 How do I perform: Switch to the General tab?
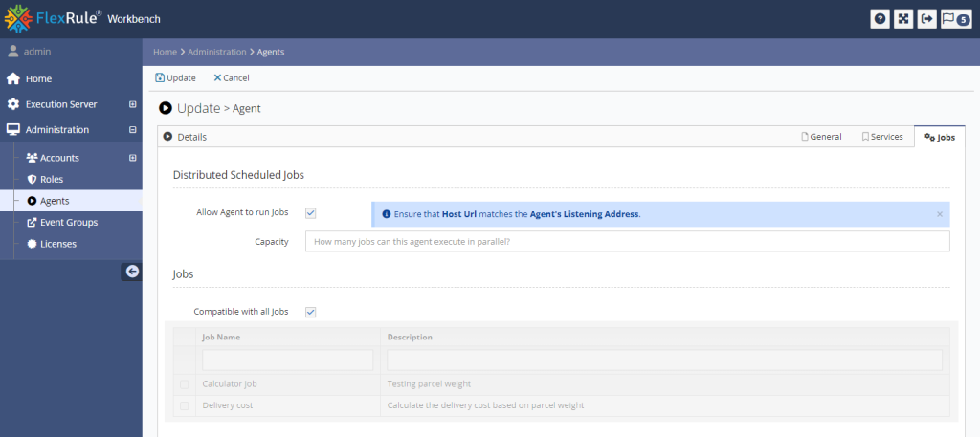pyautogui.click(x=821, y=136)
